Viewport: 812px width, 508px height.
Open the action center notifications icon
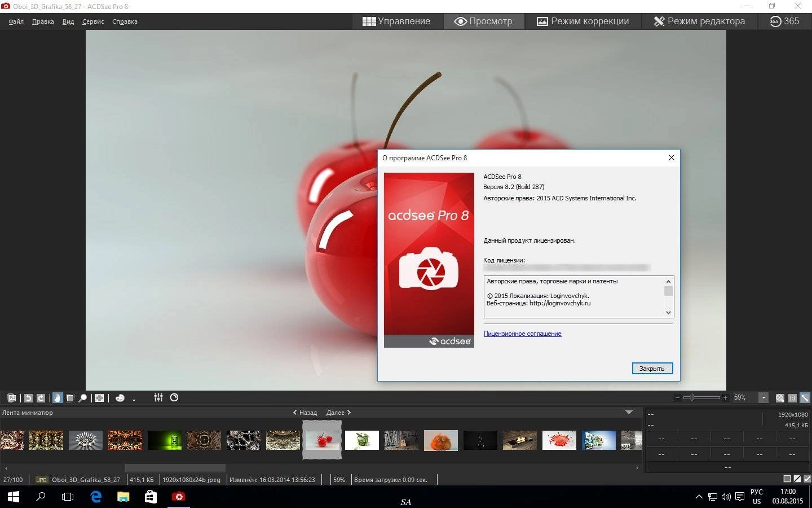(x=740, y=497)
